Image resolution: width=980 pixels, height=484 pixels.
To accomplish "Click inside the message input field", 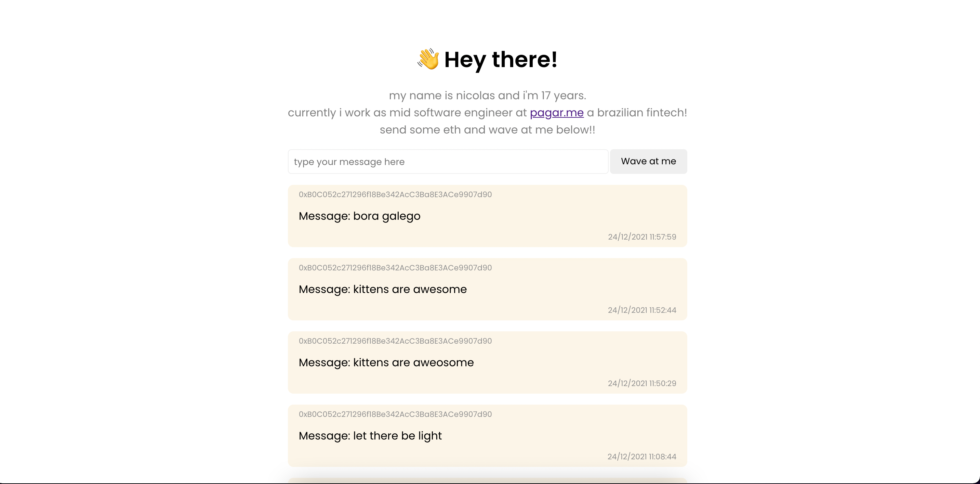I will [x=447, y=162].
